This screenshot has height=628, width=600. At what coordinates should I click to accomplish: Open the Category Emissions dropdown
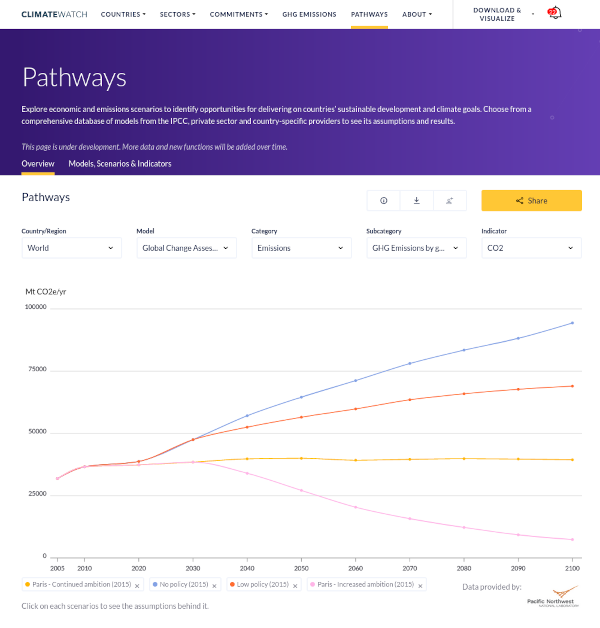pyautogui.click(x=302, y=248)
